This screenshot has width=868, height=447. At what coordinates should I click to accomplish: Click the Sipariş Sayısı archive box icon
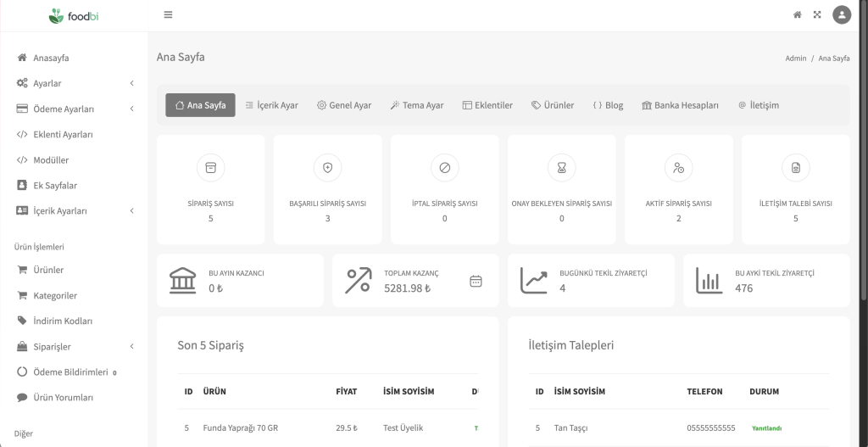[211, 168]
